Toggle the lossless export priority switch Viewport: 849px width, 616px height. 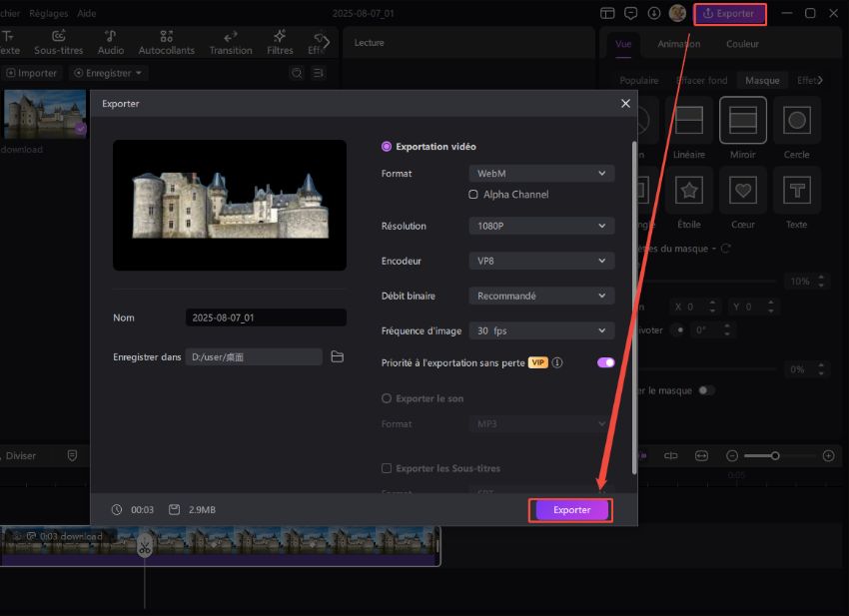[606, 362]
